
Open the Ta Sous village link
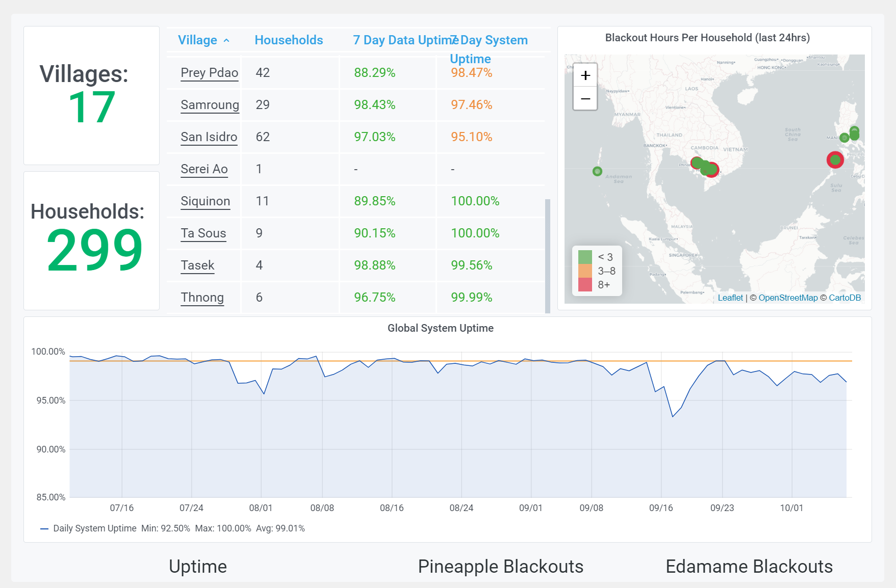pos(203,233)
